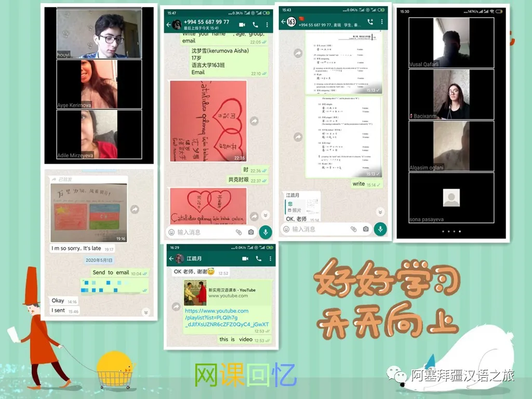Tap the 2020年5月1日 date label
The height and width of the screenshot is (399, 532).
click(x=99, y=260)
